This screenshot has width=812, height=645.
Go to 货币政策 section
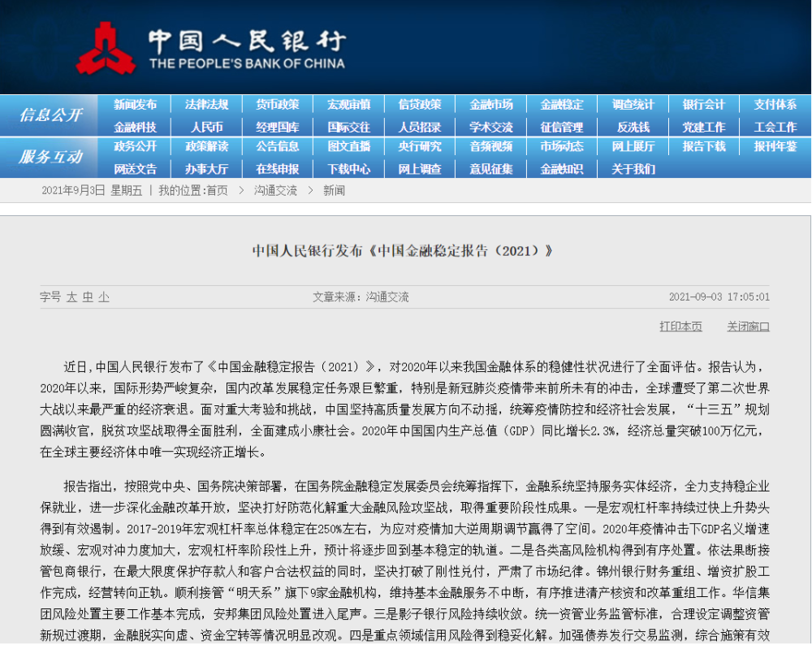(x=278, y=105)
